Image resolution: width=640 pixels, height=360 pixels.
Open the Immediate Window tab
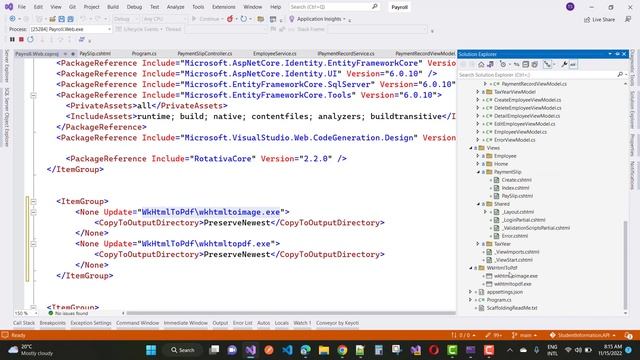(186, 323)
